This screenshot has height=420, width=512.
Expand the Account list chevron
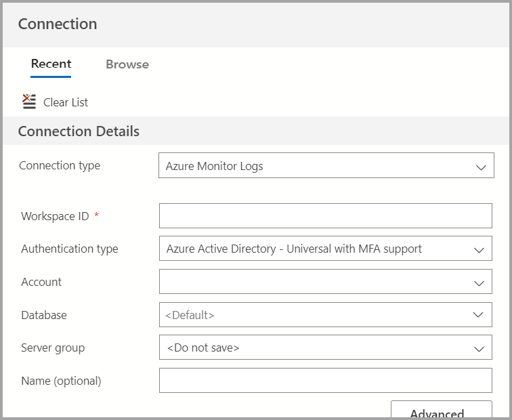click(479, 282)
